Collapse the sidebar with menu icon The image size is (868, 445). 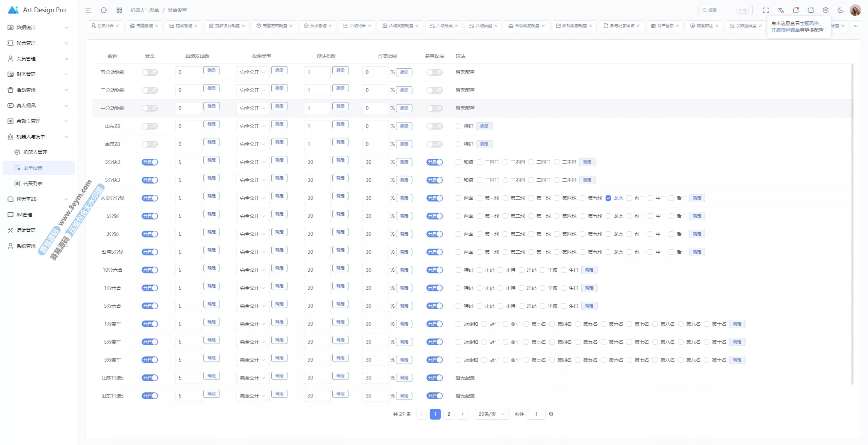88,10
